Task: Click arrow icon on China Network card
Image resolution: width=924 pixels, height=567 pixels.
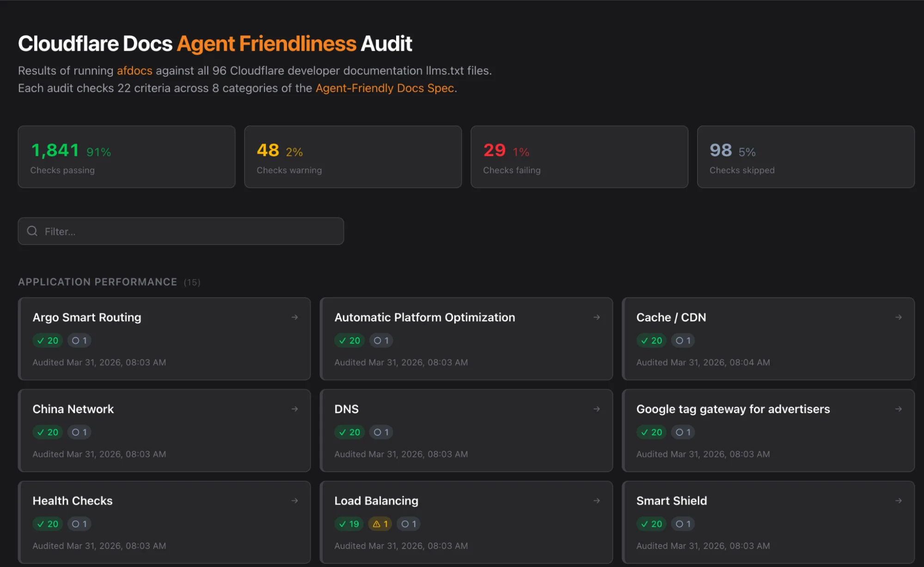Action: [x=294, y=409]
